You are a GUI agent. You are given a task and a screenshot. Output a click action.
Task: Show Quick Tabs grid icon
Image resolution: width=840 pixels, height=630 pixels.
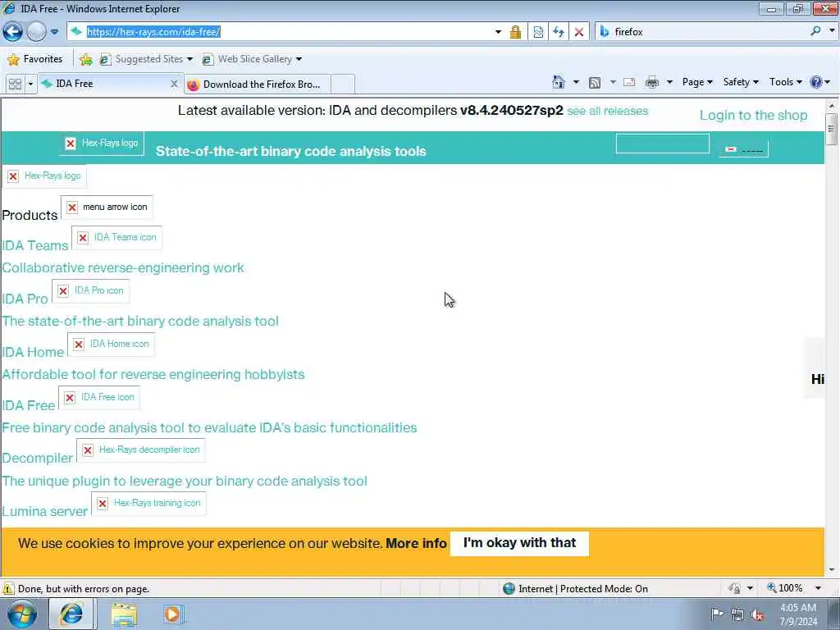coord(15,84)
